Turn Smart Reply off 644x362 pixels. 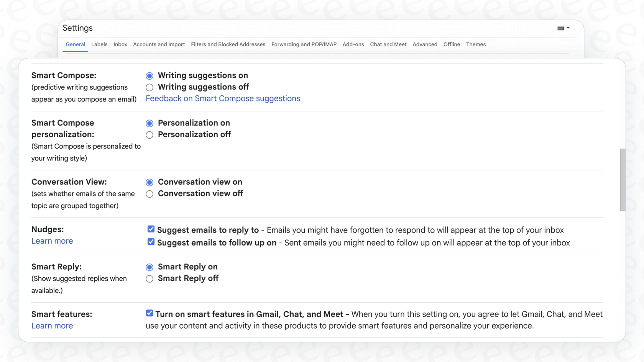tap(149, 279)
